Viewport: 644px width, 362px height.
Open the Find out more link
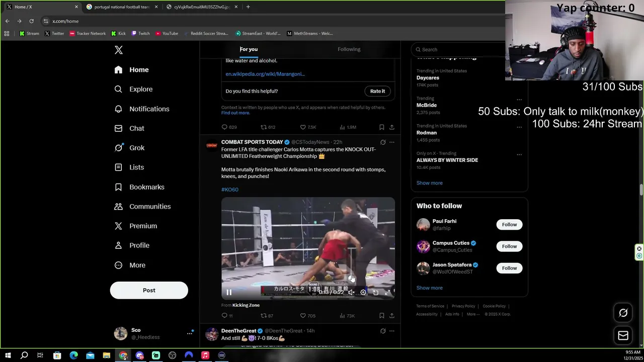pyautogui.click(x=235, y=113)
